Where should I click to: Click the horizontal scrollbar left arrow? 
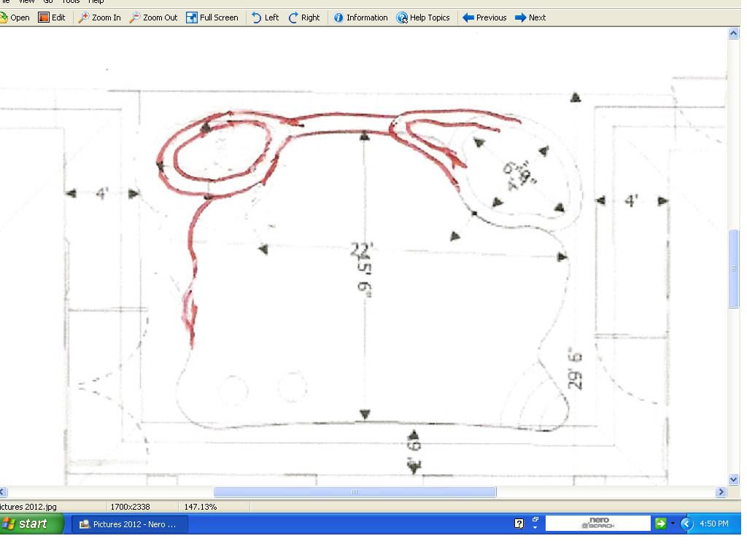pos(3,492)
